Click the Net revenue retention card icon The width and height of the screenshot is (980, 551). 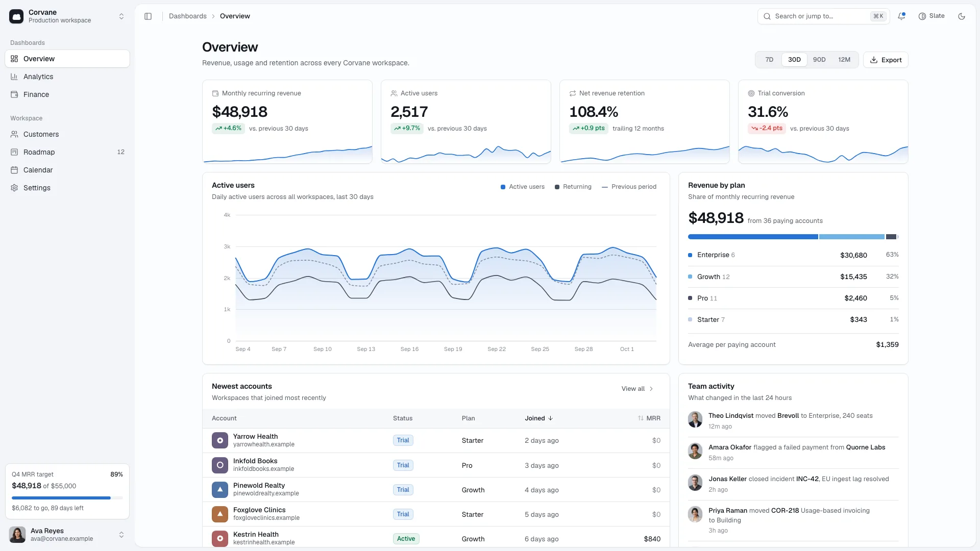coord(573,93)
